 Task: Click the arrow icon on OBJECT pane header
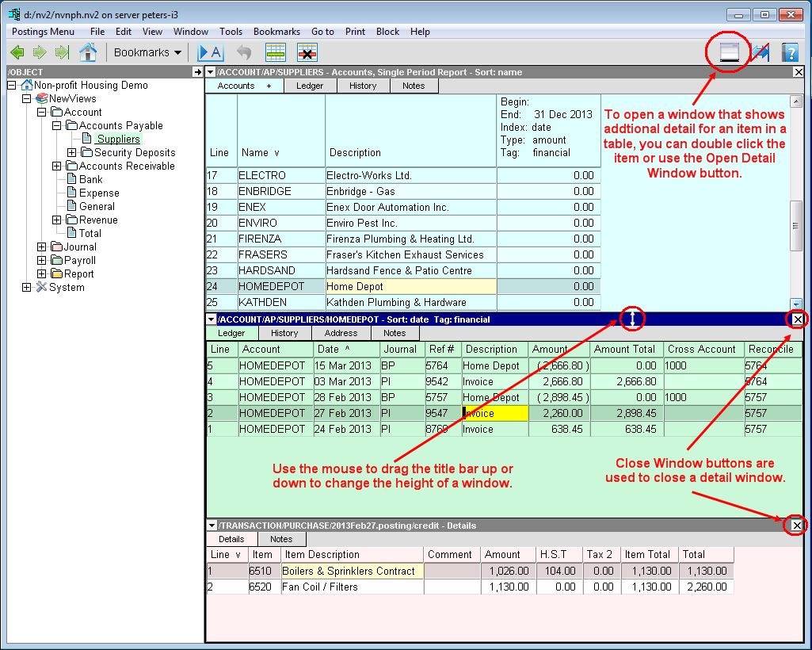[197, 72]
